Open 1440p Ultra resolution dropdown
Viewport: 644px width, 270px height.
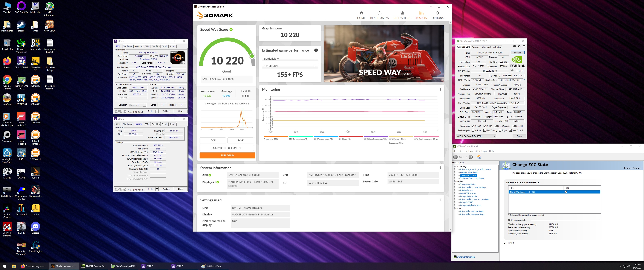(290, 66)
